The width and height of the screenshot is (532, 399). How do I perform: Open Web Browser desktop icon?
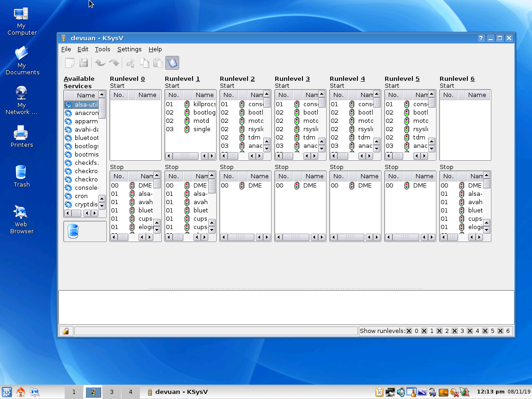21,219
